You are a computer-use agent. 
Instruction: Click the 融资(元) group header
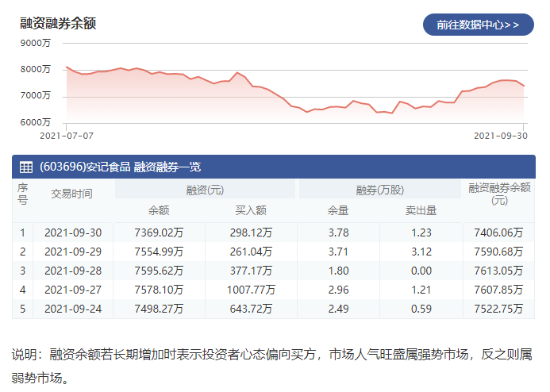(x=205, y=190)
